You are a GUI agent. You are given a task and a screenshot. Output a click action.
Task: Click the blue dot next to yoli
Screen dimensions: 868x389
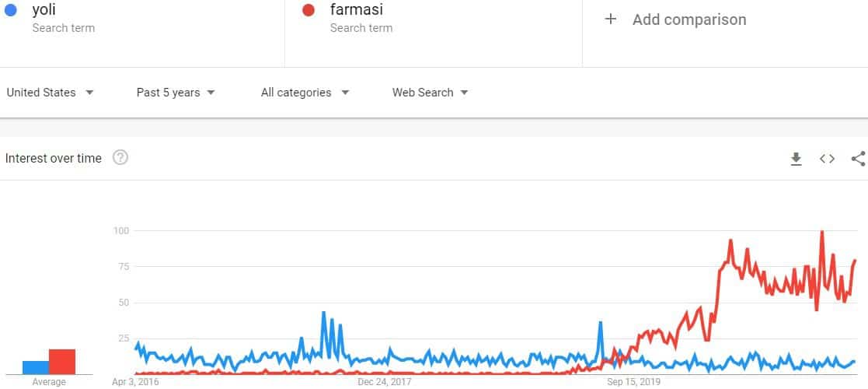pyautogui.click(x=10, y=10)
